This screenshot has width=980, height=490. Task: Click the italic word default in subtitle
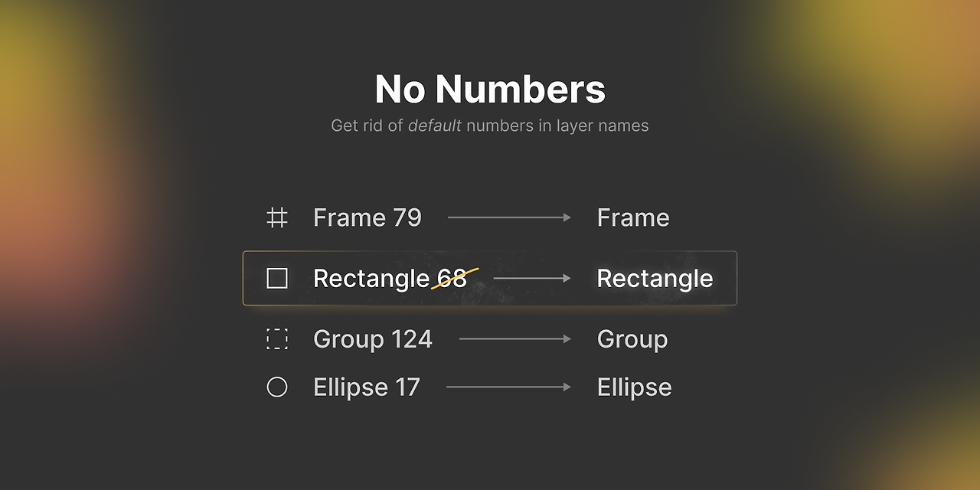(x=434, y=126)
